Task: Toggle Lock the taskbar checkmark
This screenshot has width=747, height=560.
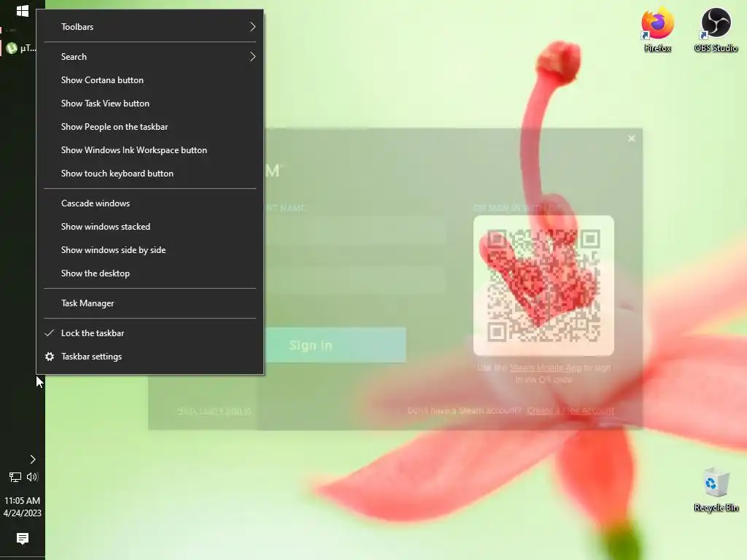Action: (x=49, y=332)
